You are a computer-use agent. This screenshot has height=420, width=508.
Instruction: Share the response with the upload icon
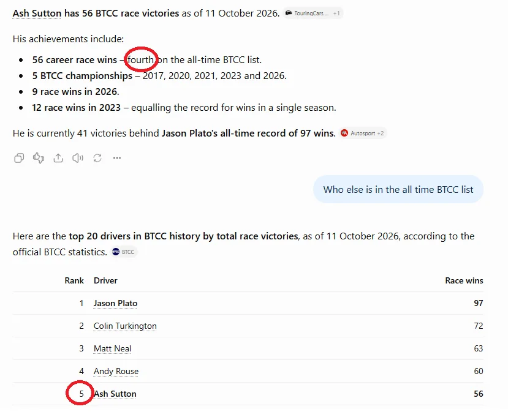[58, 158]
